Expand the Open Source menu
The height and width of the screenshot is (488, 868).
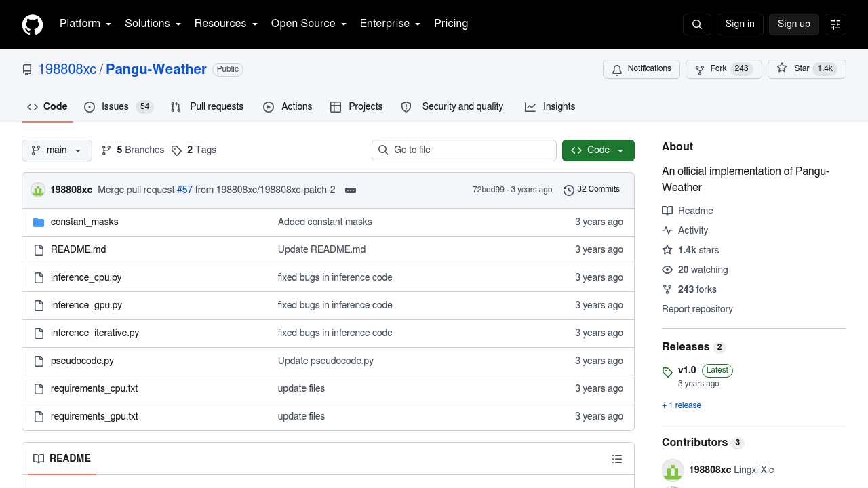pos(309,24)
